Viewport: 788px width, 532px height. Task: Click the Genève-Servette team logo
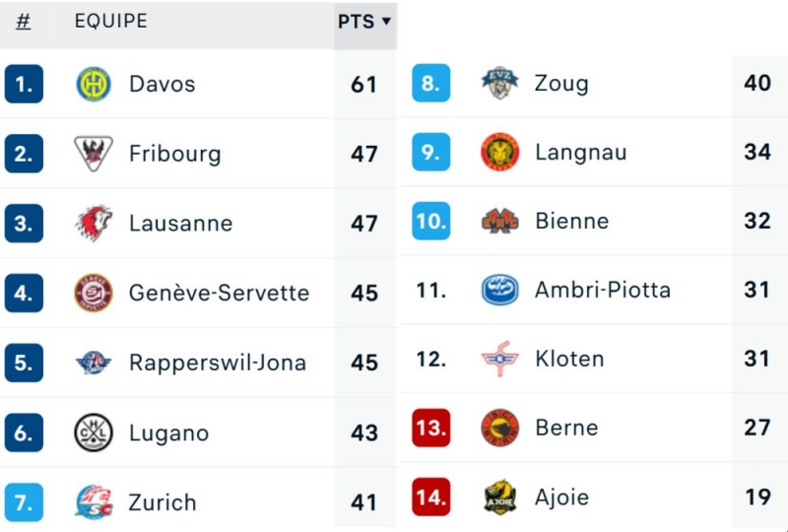point(94,293)
